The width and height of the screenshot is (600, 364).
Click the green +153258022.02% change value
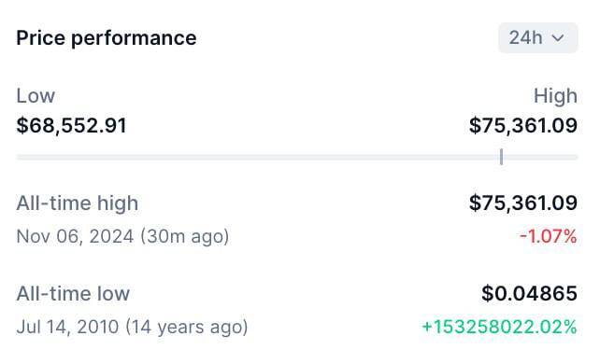coord(499,328)
